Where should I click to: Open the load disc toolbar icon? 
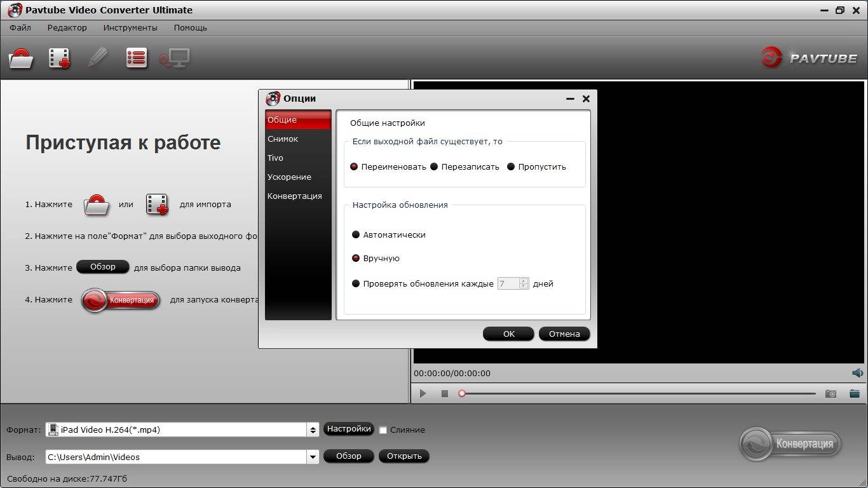21,58
